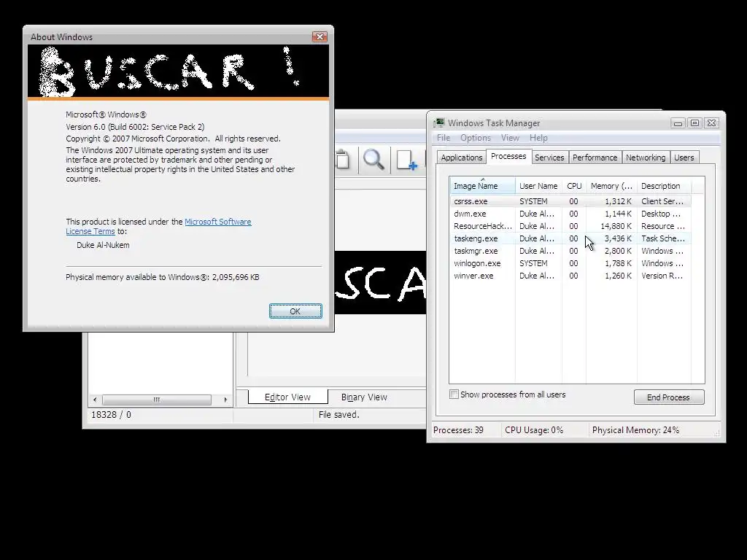Click the 18328 / 0 status bar value
Viewport: 747px width, 560px height.
[x=111, y=415]
